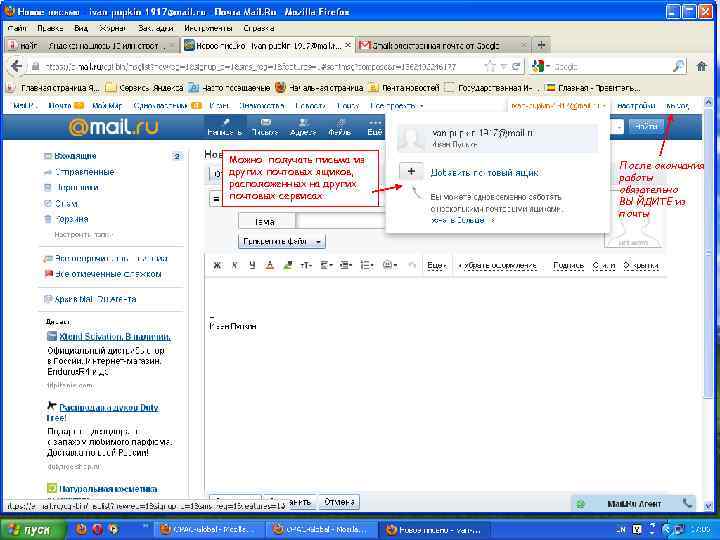Click the search magnifier in the Google box

pos(678,67)
